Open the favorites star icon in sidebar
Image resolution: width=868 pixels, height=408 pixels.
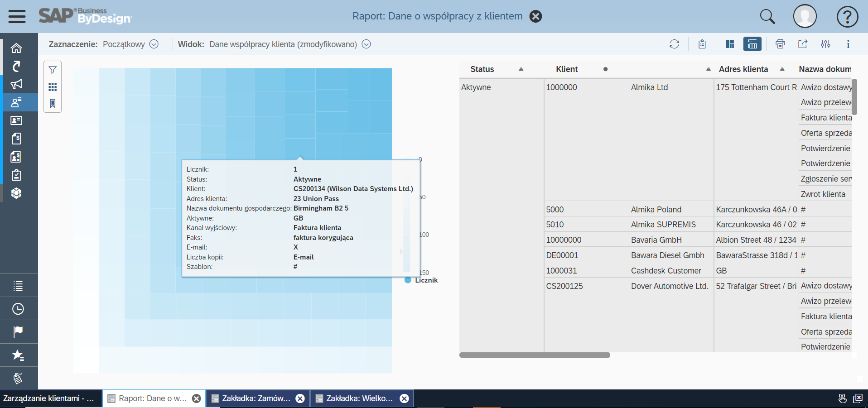pyautogui.click(x=18, y=355)
